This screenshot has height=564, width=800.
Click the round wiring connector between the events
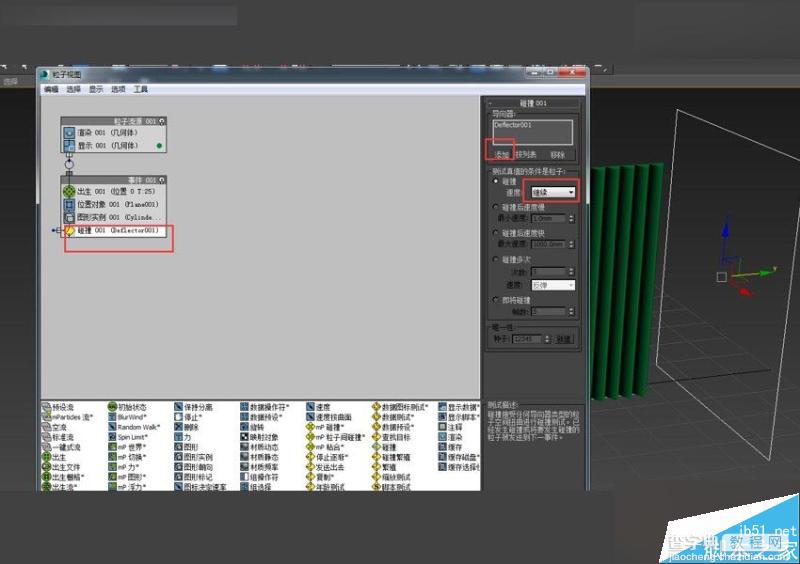coord(69,164)
